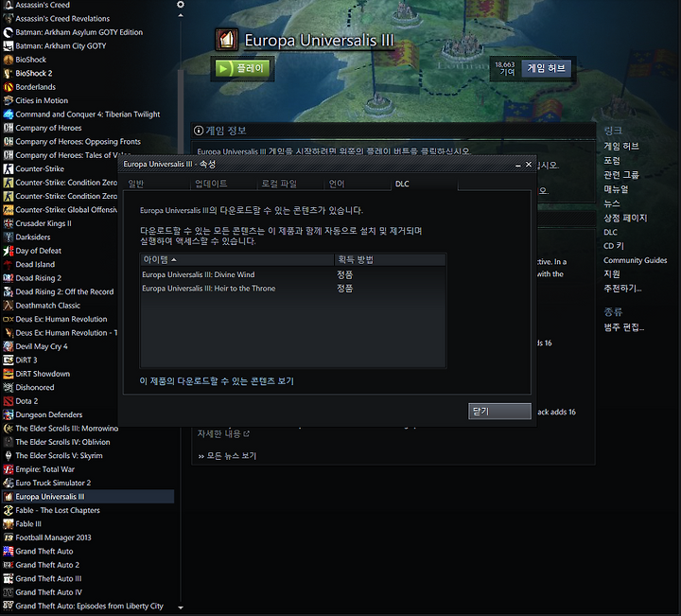Click game list scrollbar up arrow

[x=181, y=15]
